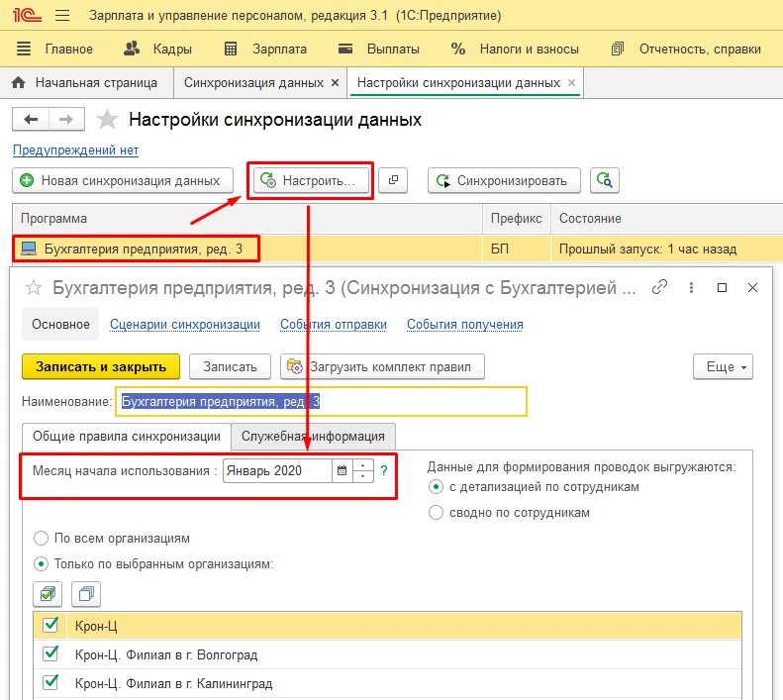The image size is (783, 700).
Task: Maximize the Бухгалтерия предприятия dialog
Action: click(722, 287)
